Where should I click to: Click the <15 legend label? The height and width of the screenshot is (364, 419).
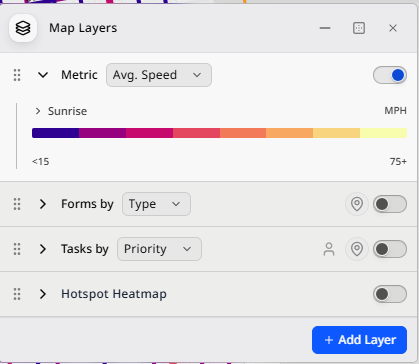click(41, 162)
